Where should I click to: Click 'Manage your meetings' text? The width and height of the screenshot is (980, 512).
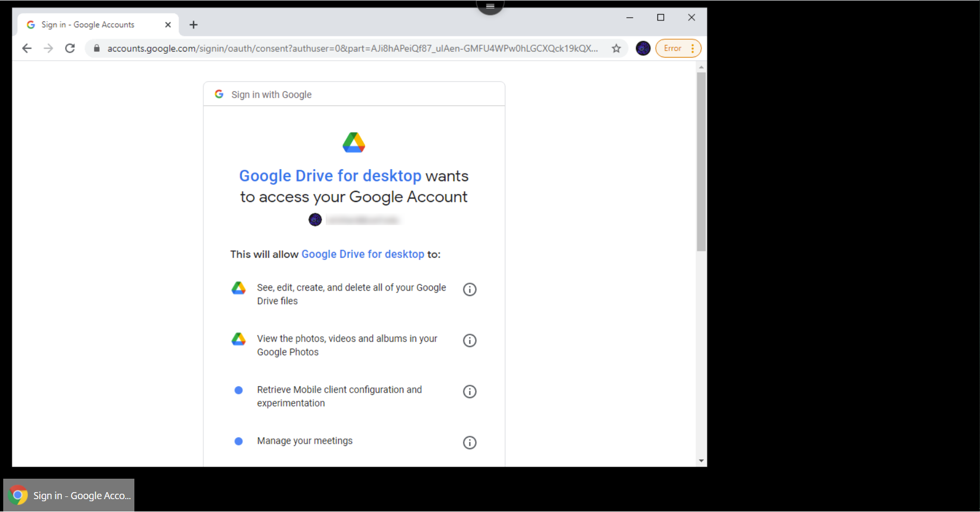click(305, 441)
